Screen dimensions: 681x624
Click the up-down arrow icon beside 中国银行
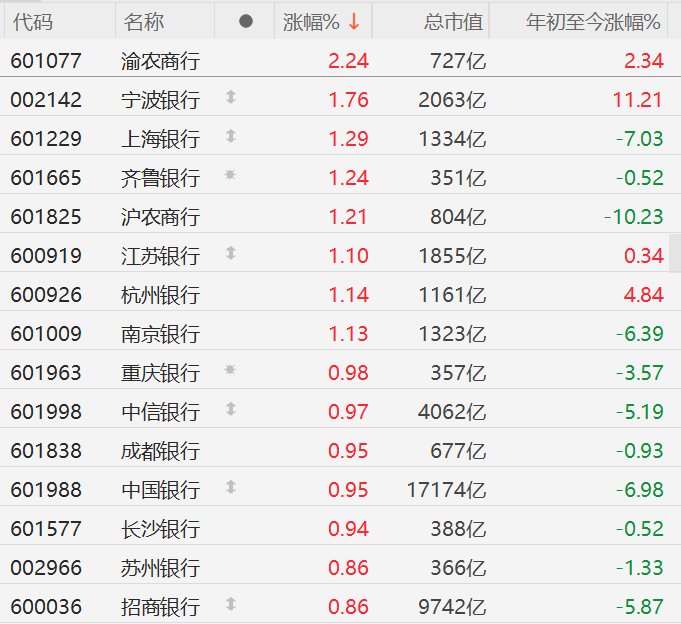[232, 488]
